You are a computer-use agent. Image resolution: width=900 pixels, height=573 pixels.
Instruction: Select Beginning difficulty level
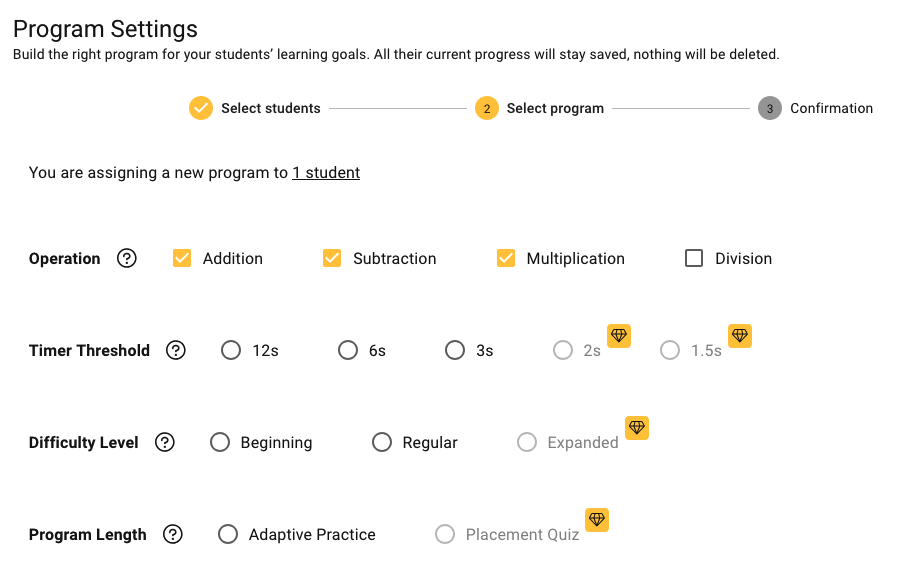click(x=220, y=442)
